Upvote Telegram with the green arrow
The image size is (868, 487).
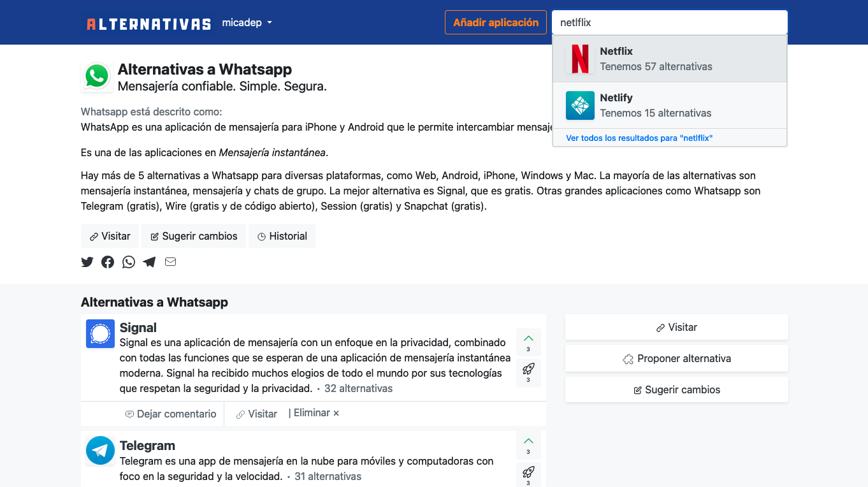pyautogui.click(x=528, y=445)
